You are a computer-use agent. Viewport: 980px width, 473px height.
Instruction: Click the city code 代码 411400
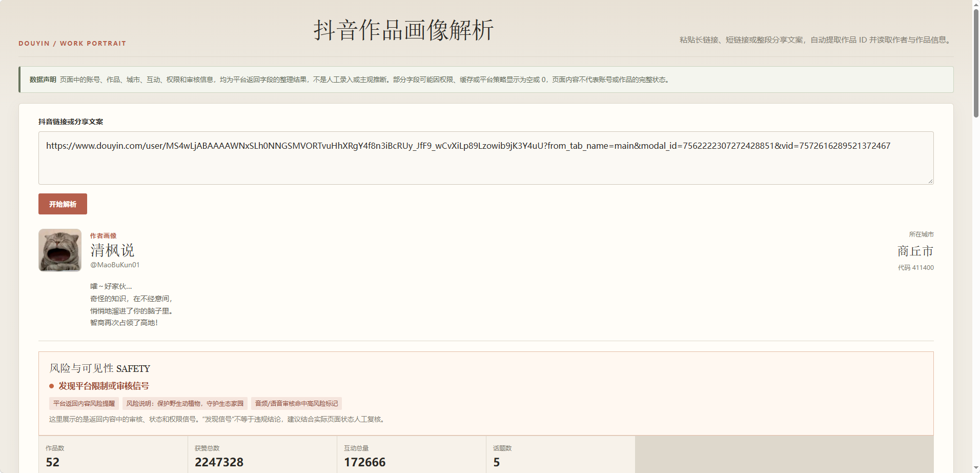916,268
